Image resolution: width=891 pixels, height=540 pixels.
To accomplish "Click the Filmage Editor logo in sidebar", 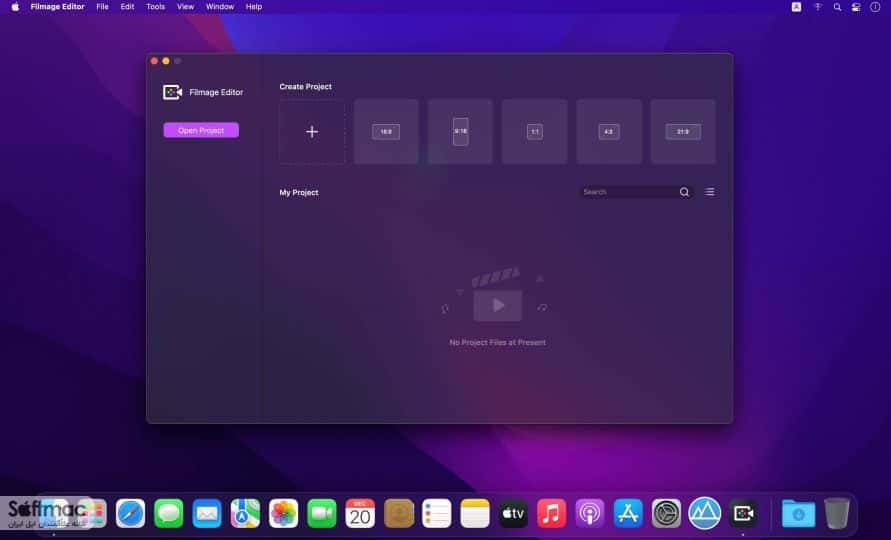I will (x=172, y=92).
